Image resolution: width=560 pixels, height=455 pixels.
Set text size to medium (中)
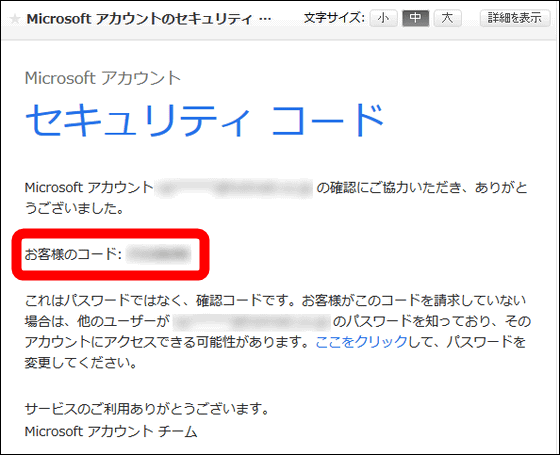(415, 18)
